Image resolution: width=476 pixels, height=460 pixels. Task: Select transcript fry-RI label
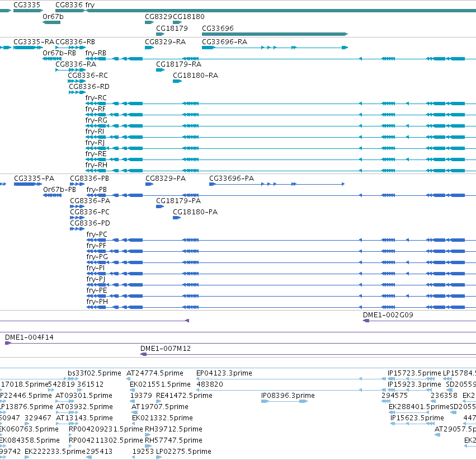tap(95, 132)
